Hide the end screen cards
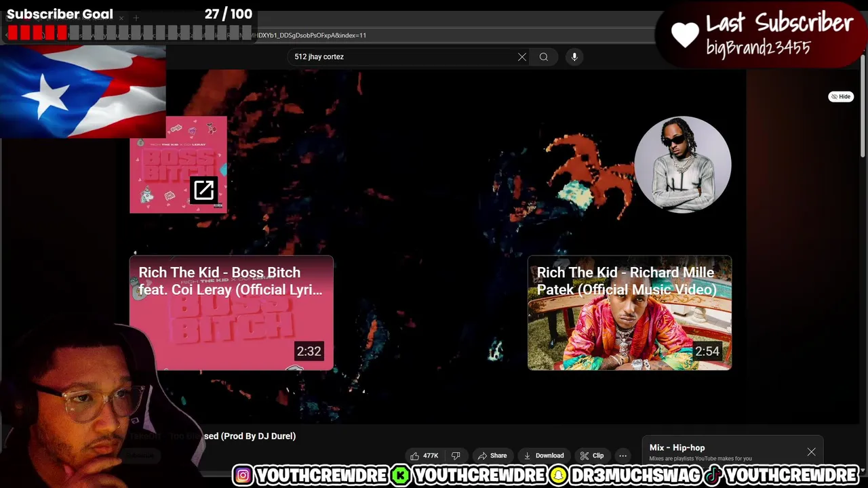 pos(841,97)
